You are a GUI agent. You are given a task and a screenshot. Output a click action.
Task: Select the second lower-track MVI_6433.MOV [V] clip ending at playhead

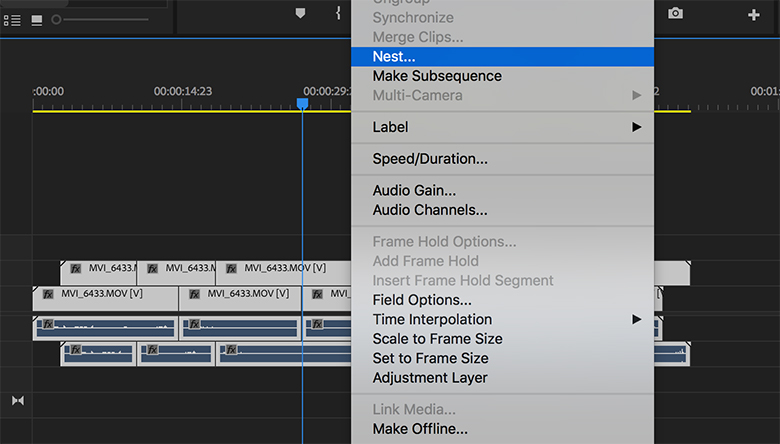click(240, 299)
